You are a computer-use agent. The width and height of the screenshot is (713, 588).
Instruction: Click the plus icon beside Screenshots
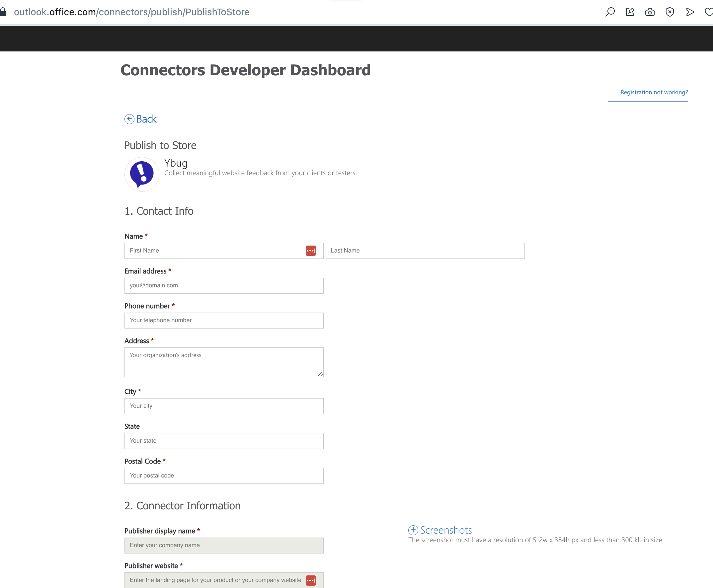point(413,530)
